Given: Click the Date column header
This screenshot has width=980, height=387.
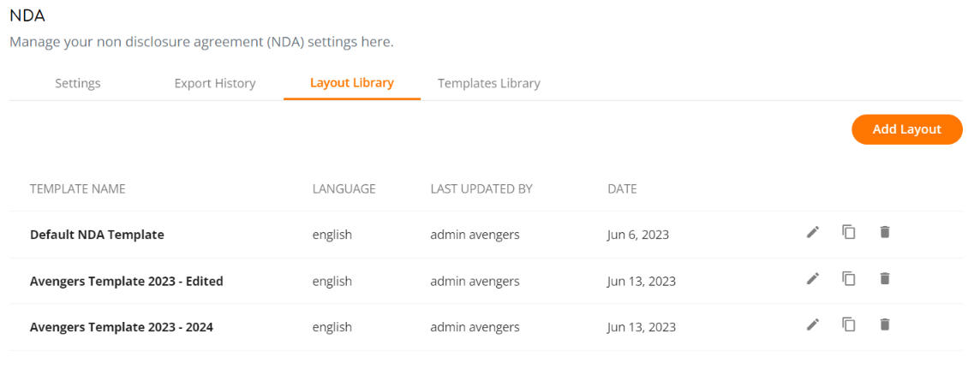Looking at the screenshot, I should click(x=622, y=188).
